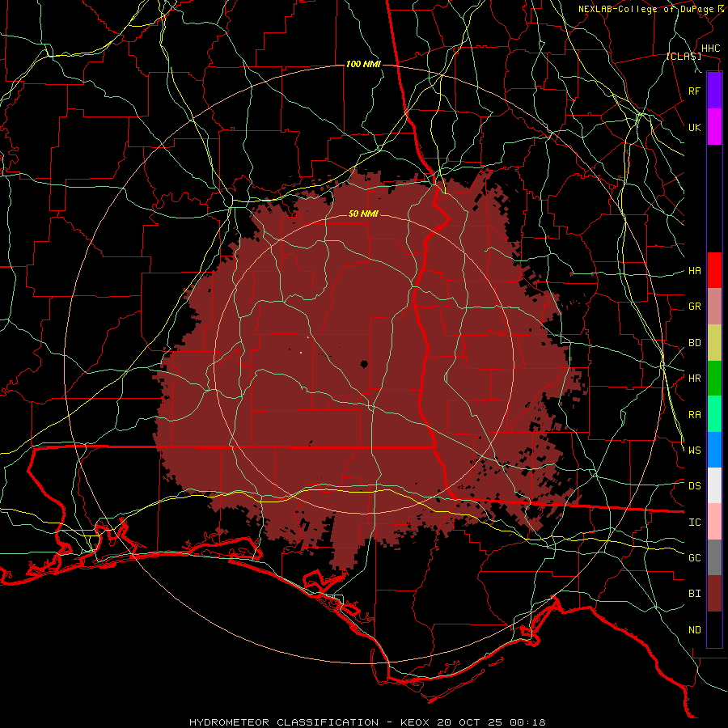
Task: Click the UK legend label
Action: tap(695, 127)
